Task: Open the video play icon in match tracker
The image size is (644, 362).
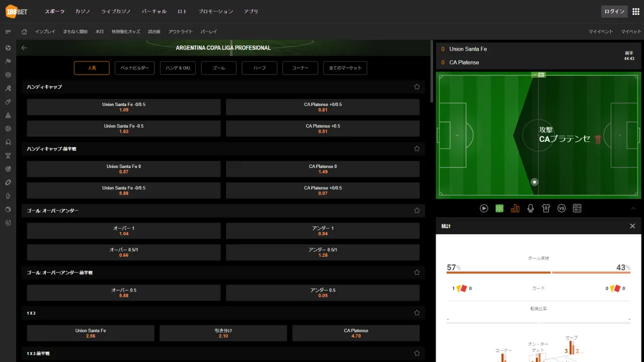Action: point(484,208)
